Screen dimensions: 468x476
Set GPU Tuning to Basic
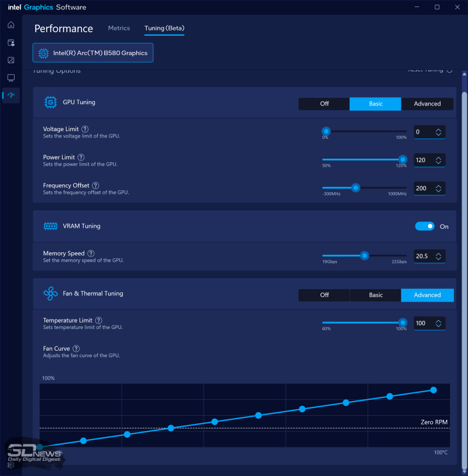[376, 104]
